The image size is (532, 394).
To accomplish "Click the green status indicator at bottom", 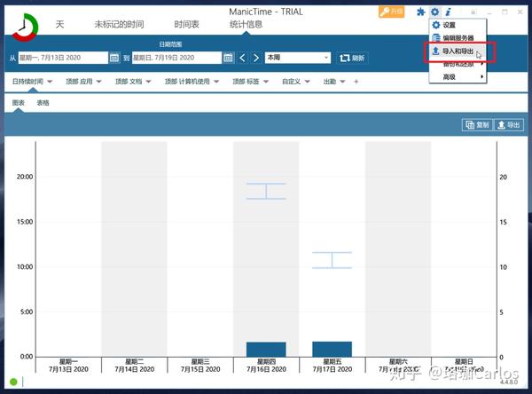I will tap(13, 382).
